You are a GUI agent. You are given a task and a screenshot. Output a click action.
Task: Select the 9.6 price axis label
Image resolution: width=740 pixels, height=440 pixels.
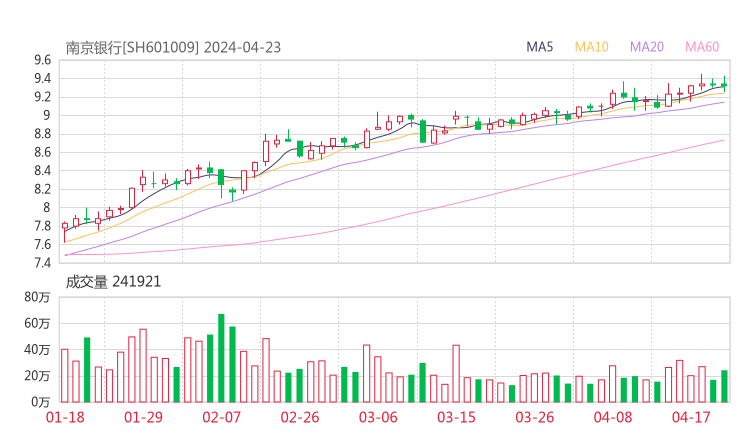[x=42, y=60]
